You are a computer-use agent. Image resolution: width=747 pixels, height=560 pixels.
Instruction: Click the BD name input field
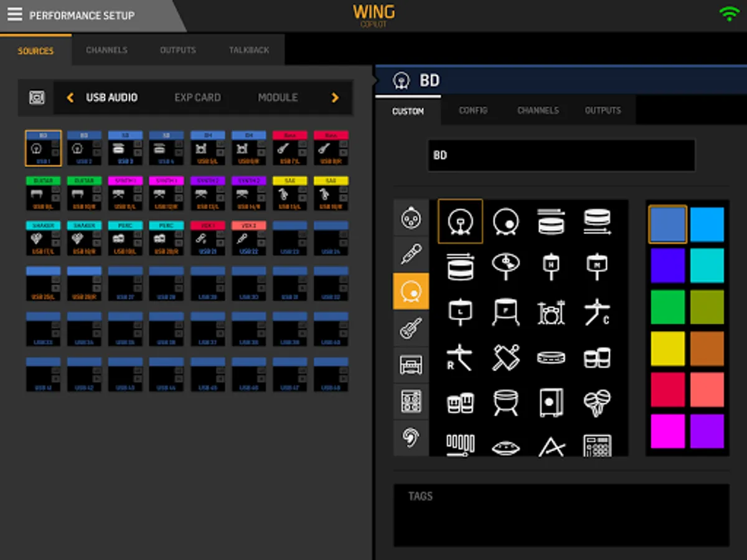[x=561, y=155]
